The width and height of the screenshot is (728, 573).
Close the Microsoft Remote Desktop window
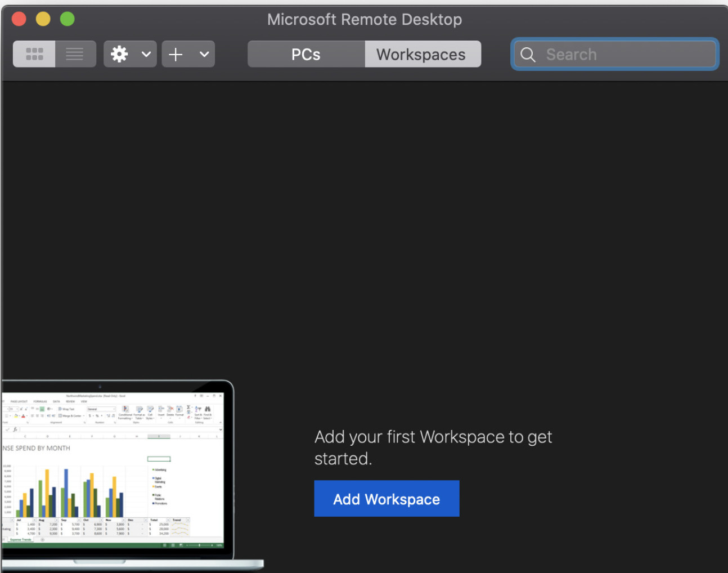tap(19, 19)
